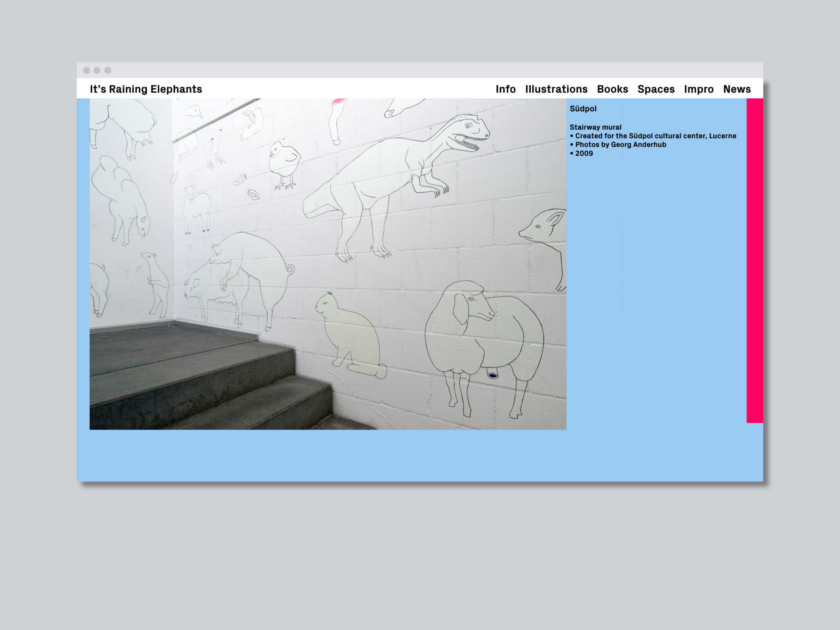Click the middle gray window dot
Viewport: 840px width, 630px height.
[97, 70]
